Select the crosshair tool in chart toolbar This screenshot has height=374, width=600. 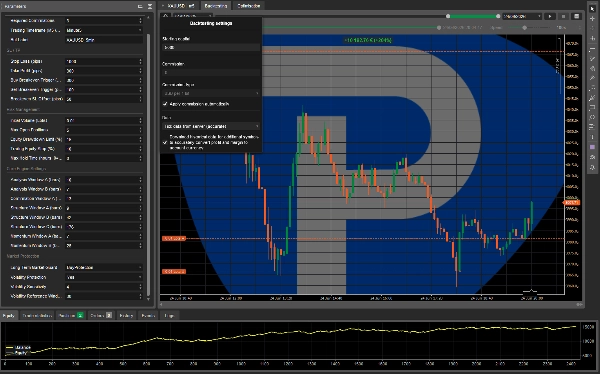tap(593, 18)
